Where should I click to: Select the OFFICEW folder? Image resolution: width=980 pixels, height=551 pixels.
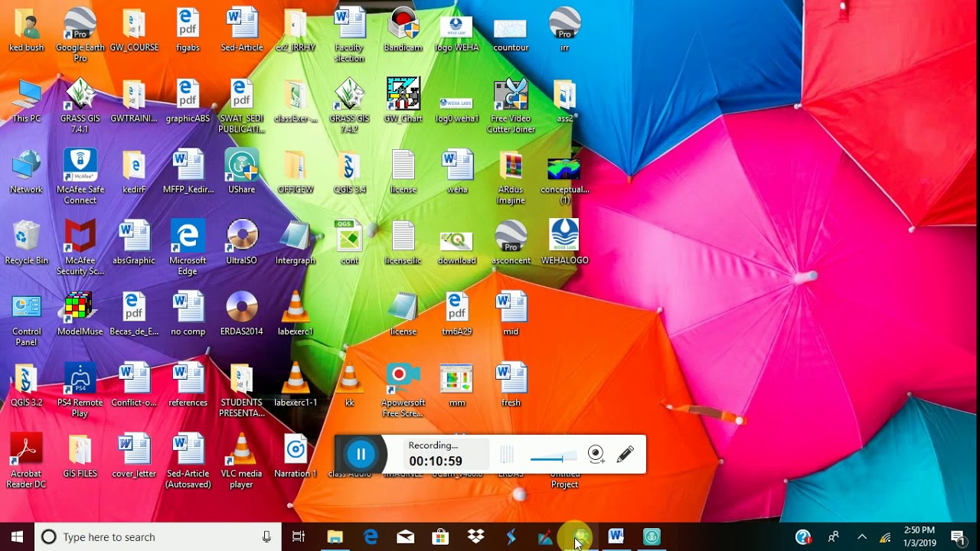296,172
